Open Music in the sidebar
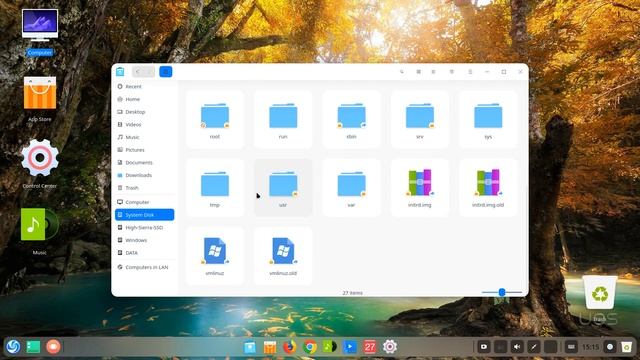Screen dimensions: 640x360 144,137
